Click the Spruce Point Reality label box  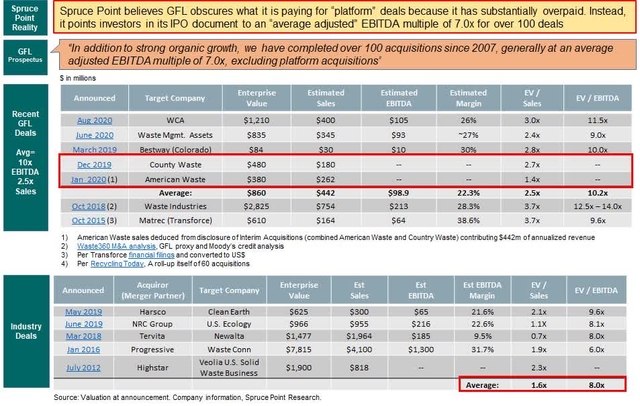click(25, 18)
